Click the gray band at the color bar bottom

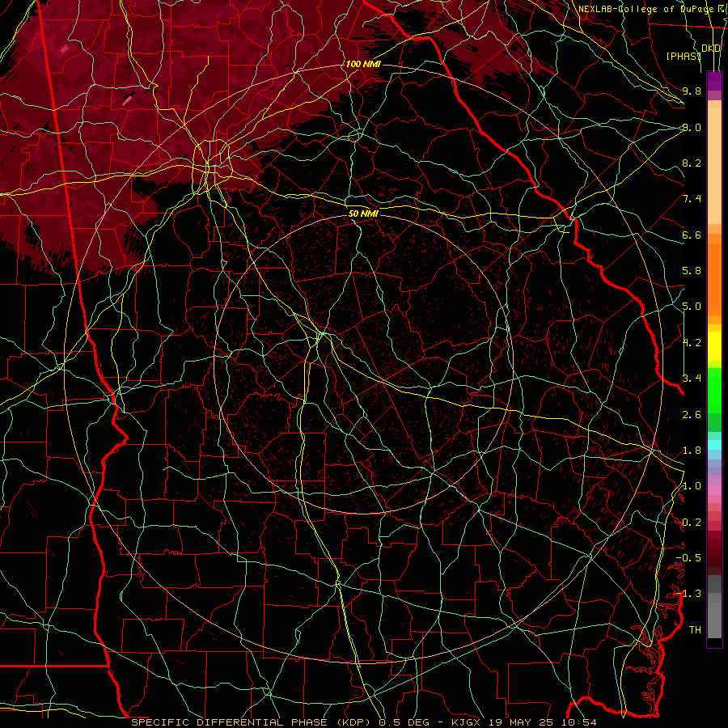714,608
